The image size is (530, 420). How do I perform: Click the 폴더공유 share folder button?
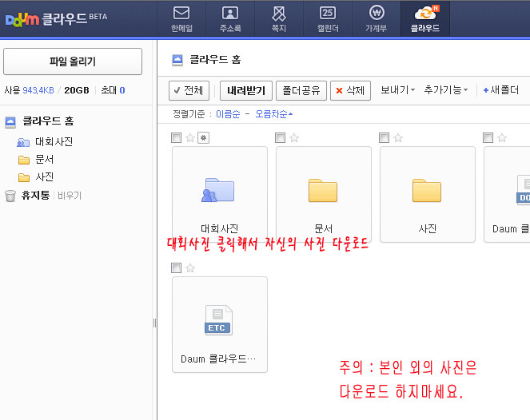click(301, 90)
